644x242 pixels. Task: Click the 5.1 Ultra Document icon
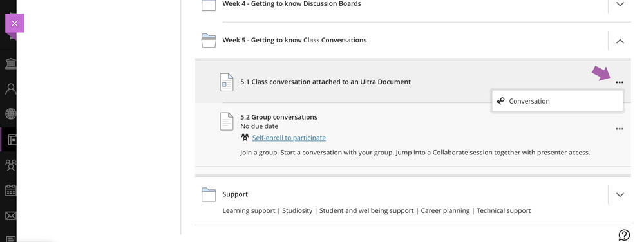click(227, 82)
